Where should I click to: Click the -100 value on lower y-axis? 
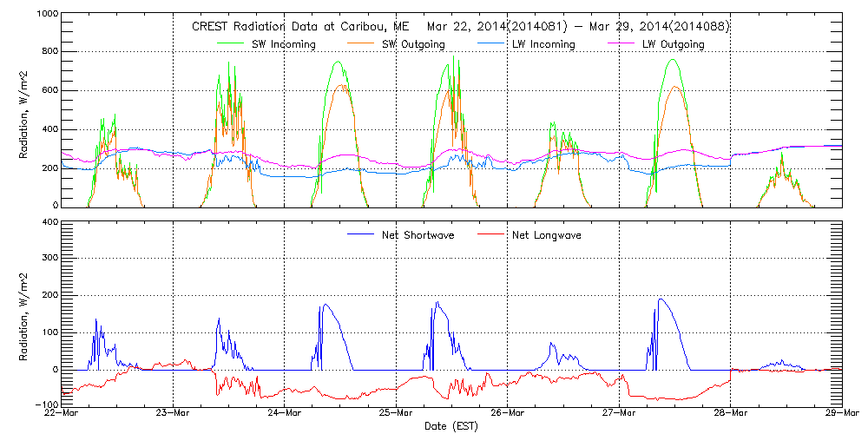click(47, 405)
